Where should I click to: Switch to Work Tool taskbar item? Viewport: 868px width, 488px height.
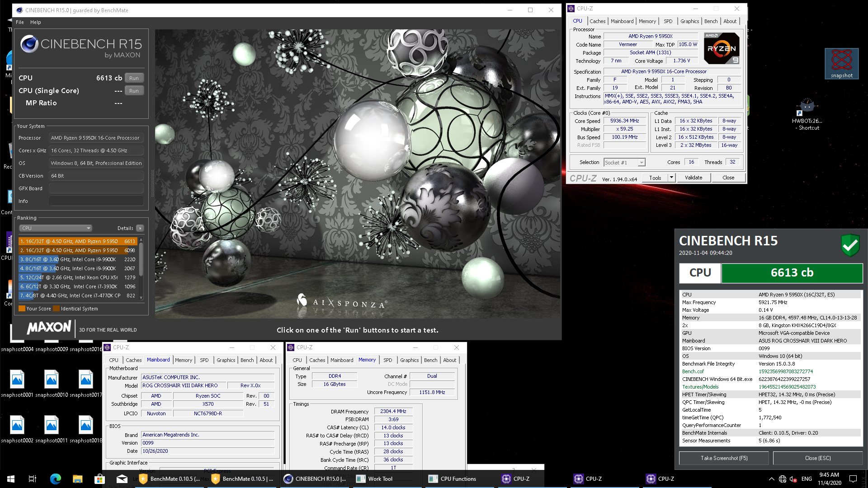(387, 479)
